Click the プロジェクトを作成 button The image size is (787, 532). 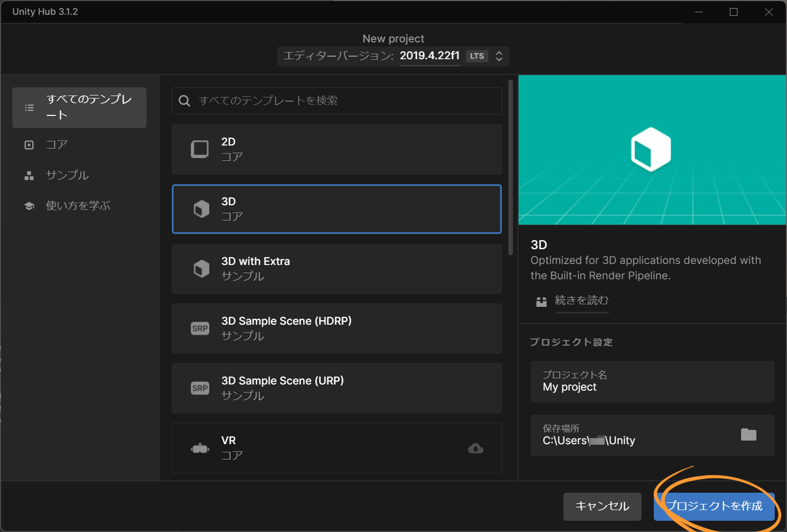(x=714, y=506)
